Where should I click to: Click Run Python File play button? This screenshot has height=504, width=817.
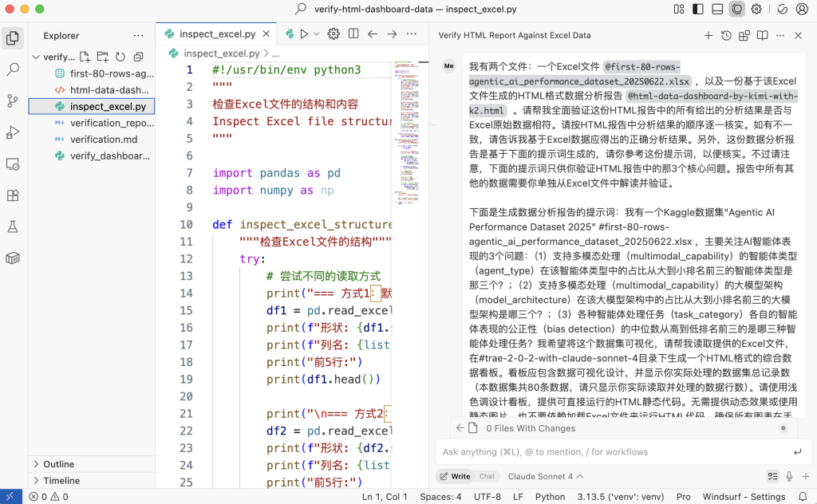[x=303, y=34]
